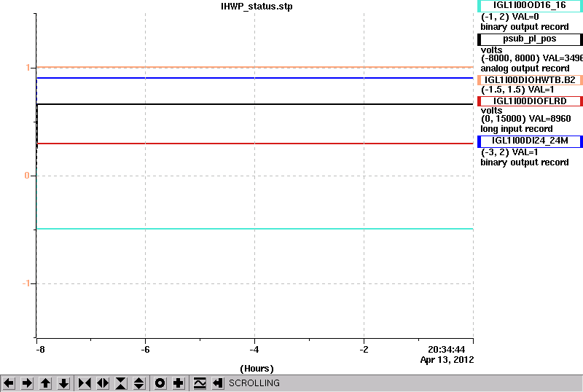Screen dimensions: 583x392
Task: Click the wave graph-style icon
Action: 200,383
